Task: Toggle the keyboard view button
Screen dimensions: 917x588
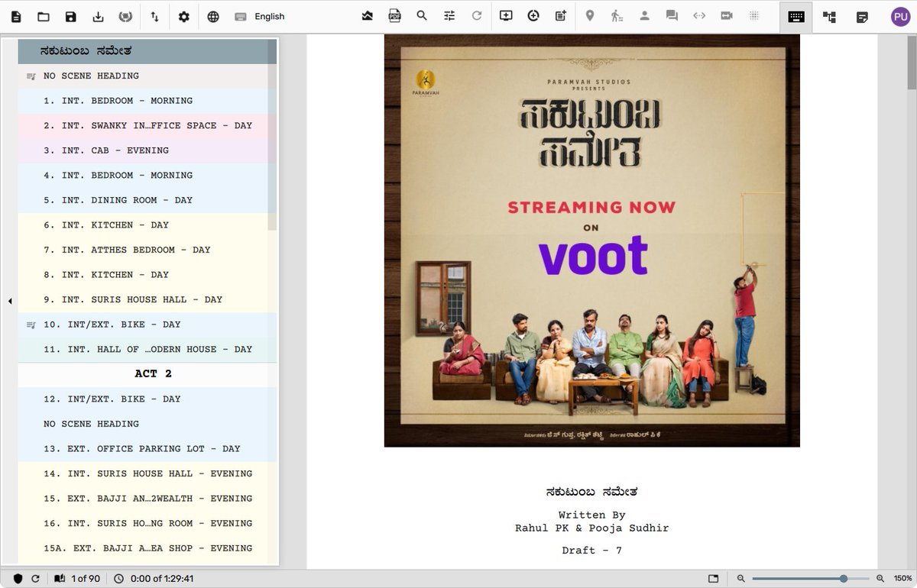Action: 796,17
